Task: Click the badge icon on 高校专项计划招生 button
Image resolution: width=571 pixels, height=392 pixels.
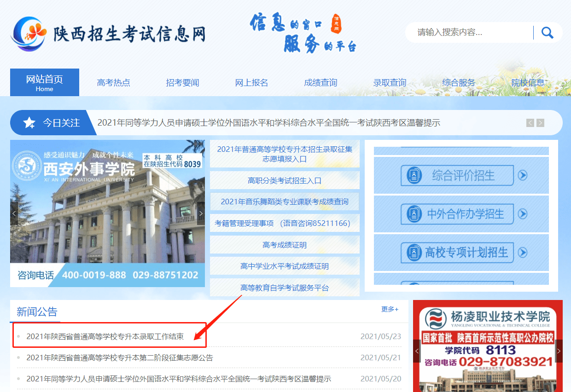Action: [414, 252]
